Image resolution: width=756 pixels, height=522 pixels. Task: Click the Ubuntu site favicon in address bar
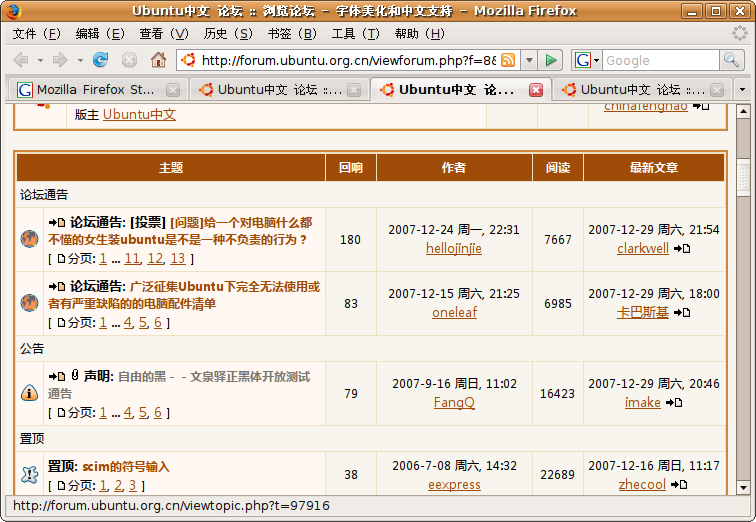[188, 60]
